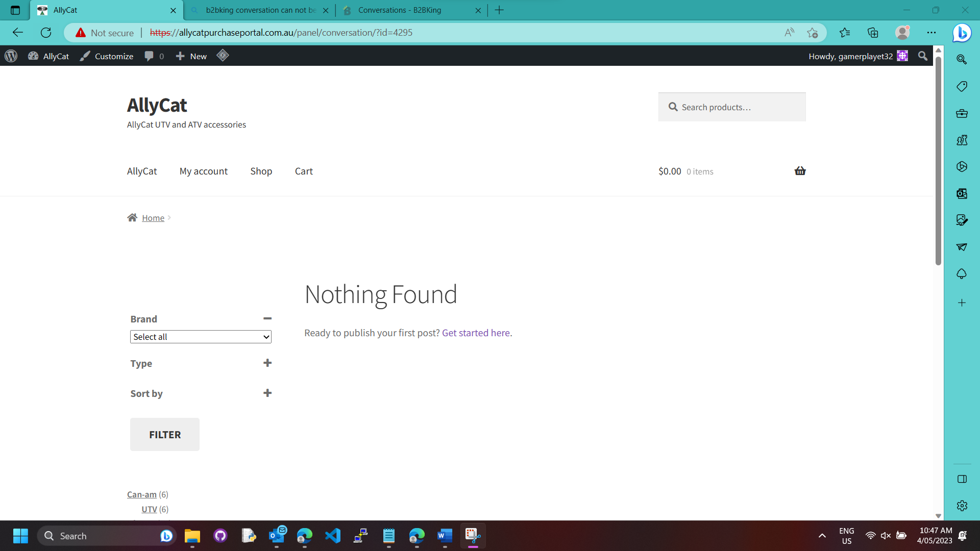Click the shopping basket cart icon

[800, 171]
